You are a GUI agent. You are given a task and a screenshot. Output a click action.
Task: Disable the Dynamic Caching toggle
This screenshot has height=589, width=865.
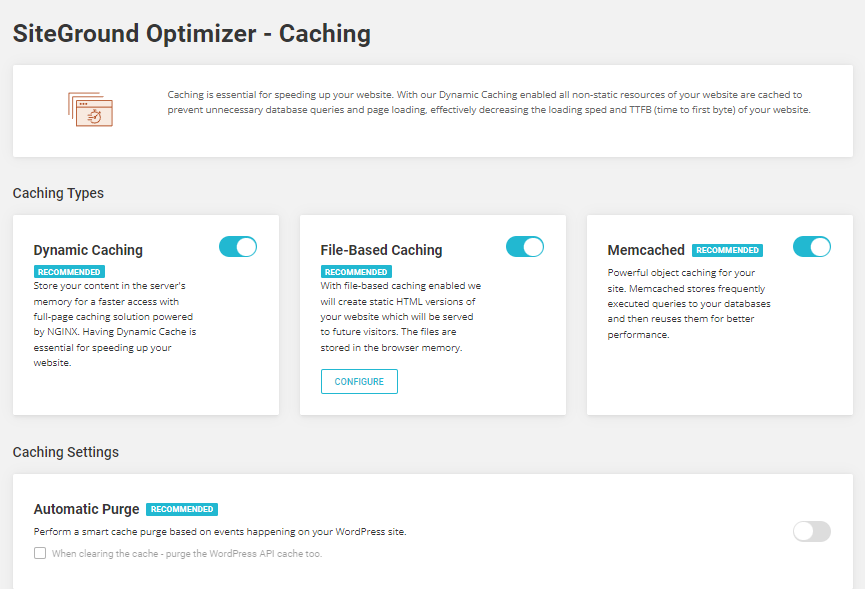(x=238, y=247)
